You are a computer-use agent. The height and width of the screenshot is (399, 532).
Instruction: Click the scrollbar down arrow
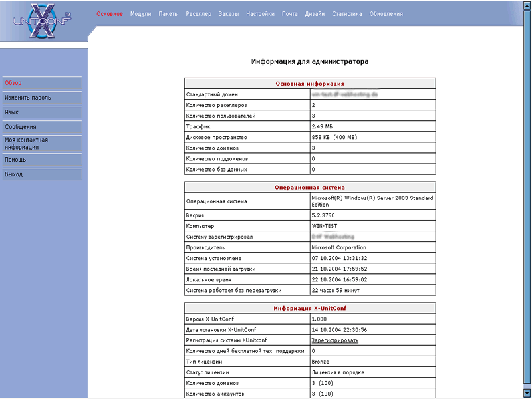pos(527,394)
